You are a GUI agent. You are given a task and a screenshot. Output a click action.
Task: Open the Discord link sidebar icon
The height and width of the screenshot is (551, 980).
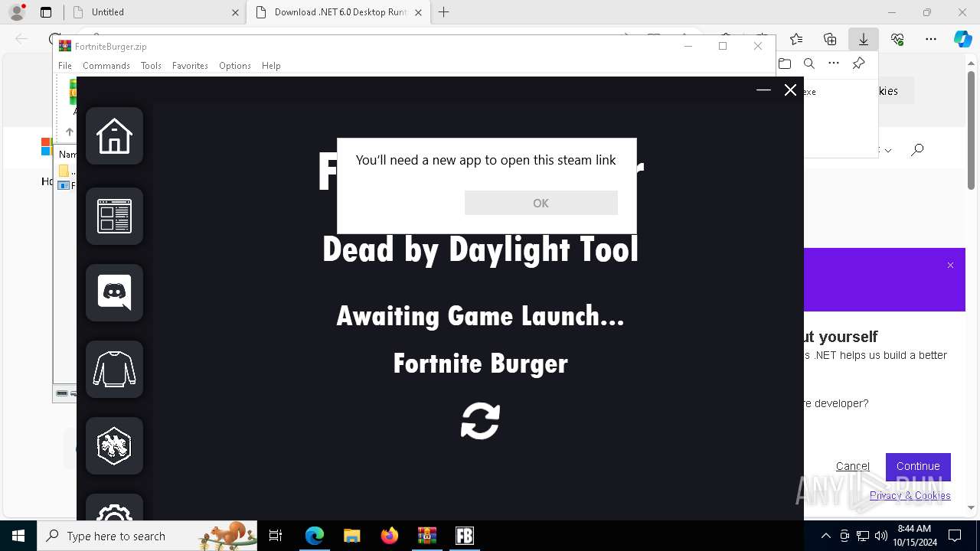point(114,293)
